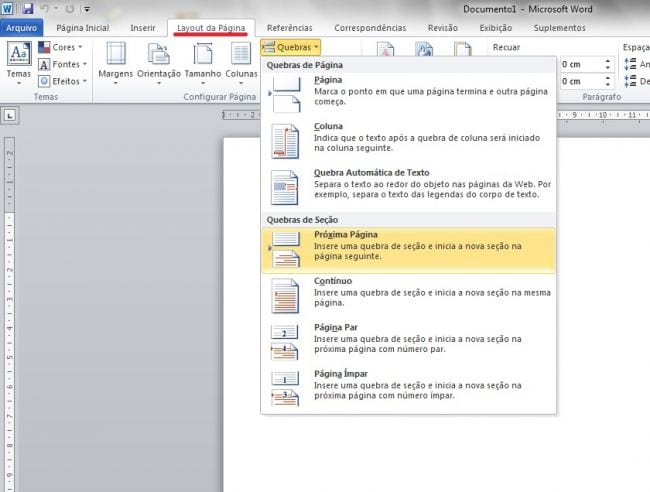
Task: Click the Save icon in quick access toolbar
Action: click(27, 8)
